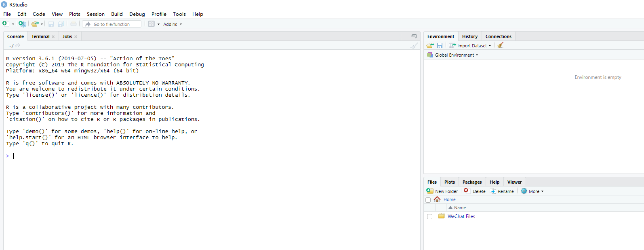Clear environment objects with broom icon
Image resolution: width=644 pixels, height=250 pixels.
[501, 45]
